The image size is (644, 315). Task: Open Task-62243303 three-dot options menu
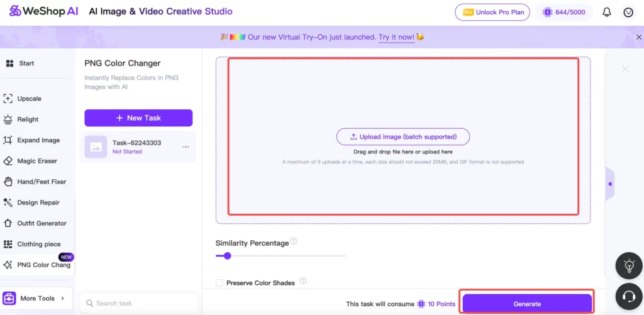[x=186, y=147]
